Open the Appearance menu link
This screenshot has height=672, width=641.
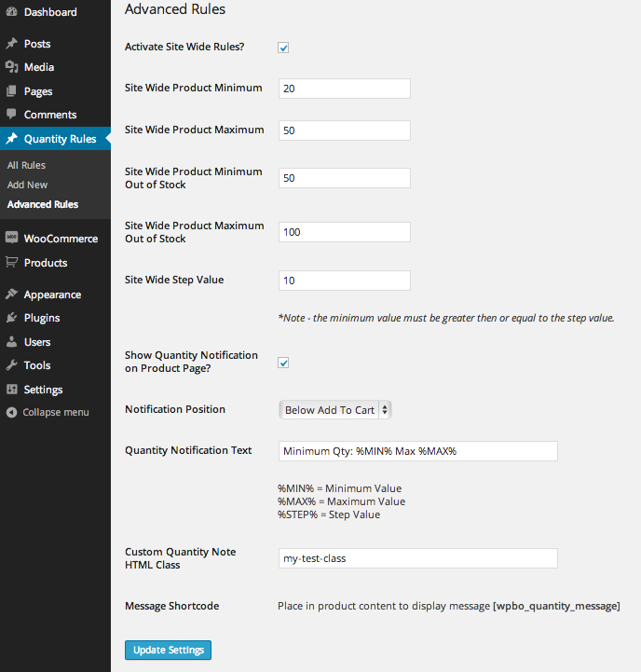pos(52,295)
